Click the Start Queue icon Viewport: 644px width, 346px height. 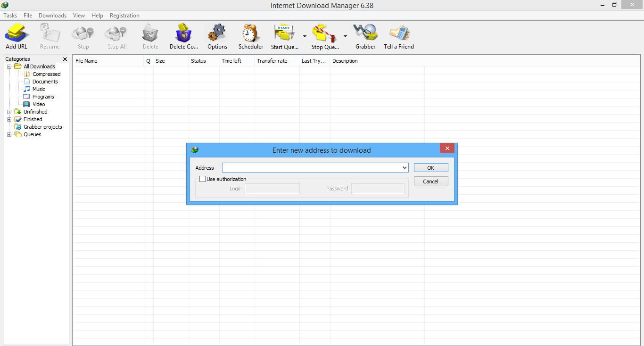point(284,33)
